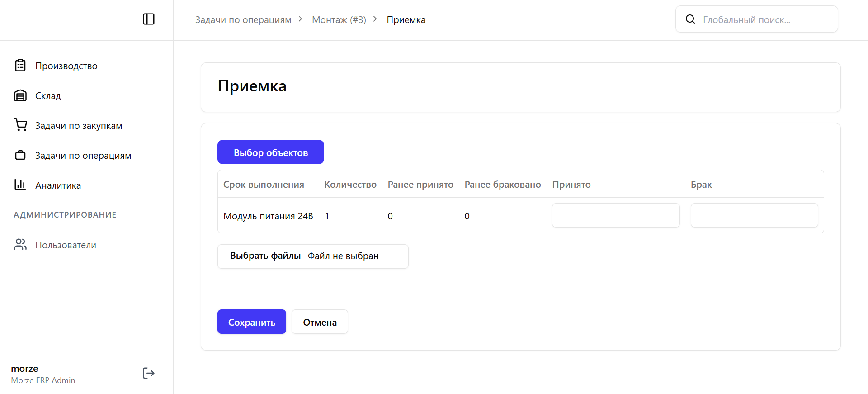This screenshot has width=868, height=394.
Task: Follow the Задачи по операциям breadcrumb
Action: click(x=243, y=20)
